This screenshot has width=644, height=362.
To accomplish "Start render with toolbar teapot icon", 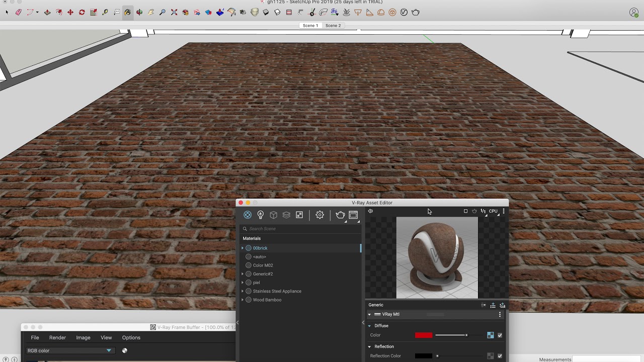I will 416,12.
